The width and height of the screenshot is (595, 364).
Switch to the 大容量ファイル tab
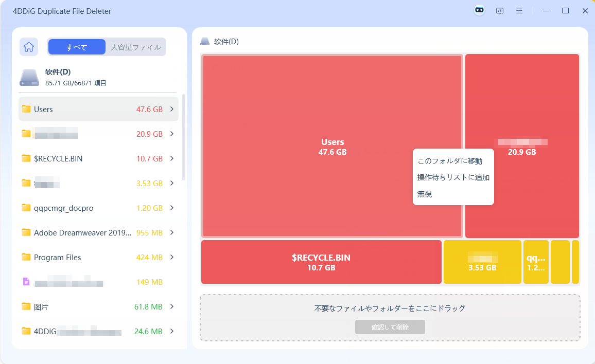click(x=135, y=47)
